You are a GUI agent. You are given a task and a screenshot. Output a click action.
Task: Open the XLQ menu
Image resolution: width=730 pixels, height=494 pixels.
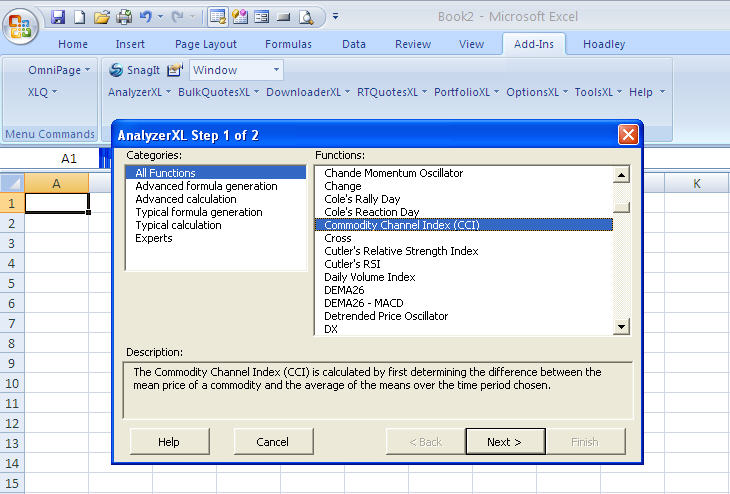click(x=42, y=92)
